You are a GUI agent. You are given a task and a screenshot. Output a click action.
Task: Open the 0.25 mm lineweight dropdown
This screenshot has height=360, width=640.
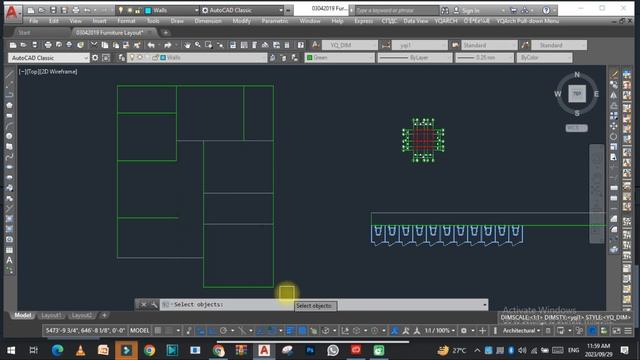pyautogui.click(x=484, y=58)
